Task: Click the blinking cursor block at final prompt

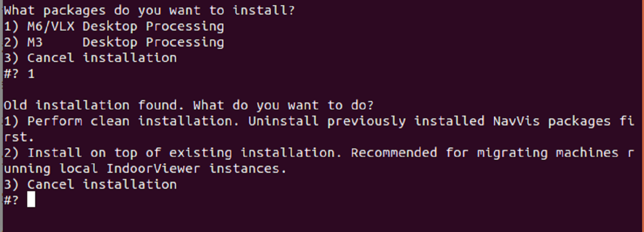Action: point(31,200)
